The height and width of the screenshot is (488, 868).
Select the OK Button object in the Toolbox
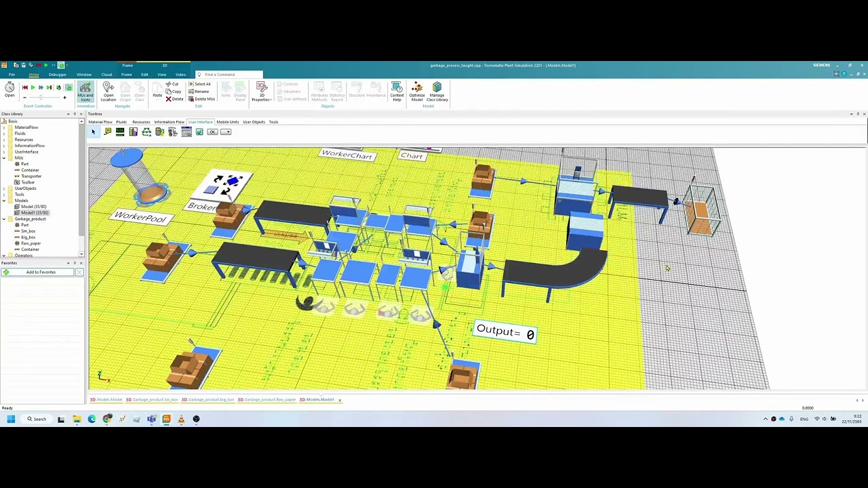(212, 132)
